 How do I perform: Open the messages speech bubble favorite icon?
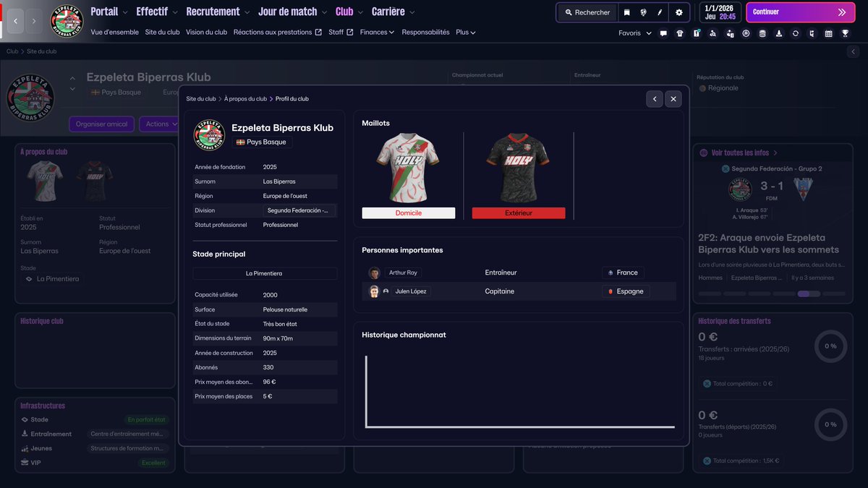[663, 33]
